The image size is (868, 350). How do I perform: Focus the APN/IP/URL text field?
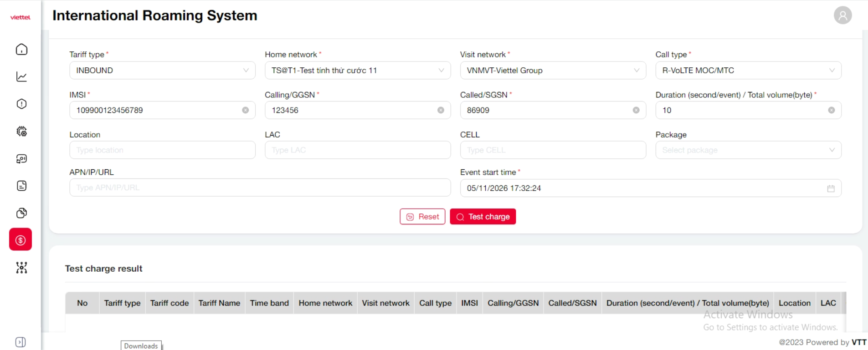(260, 188)
